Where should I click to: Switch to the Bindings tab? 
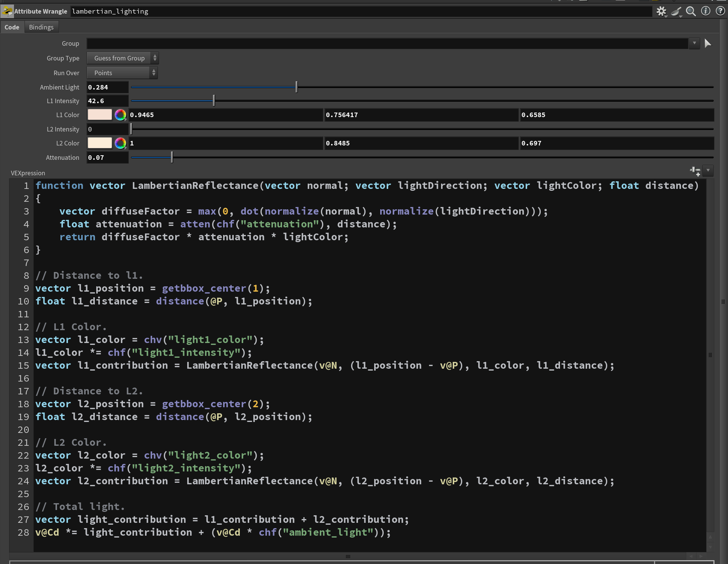click(x=41, y=27)
